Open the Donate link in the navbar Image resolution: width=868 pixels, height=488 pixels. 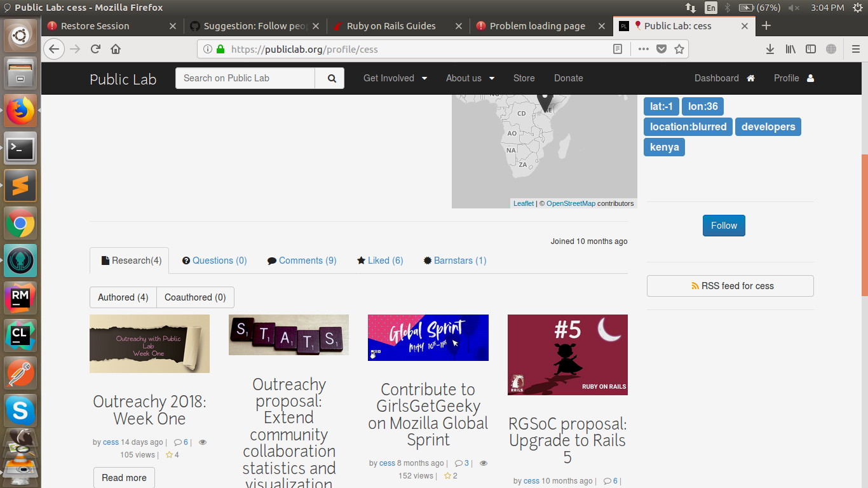click(x=569, y=78)
